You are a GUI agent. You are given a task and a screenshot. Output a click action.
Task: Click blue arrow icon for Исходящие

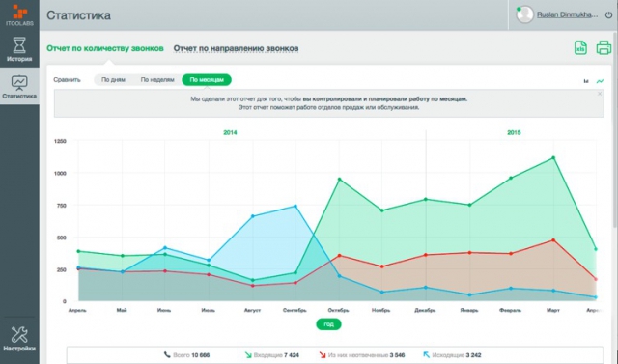pyautogui.click(x=426, y=355)
